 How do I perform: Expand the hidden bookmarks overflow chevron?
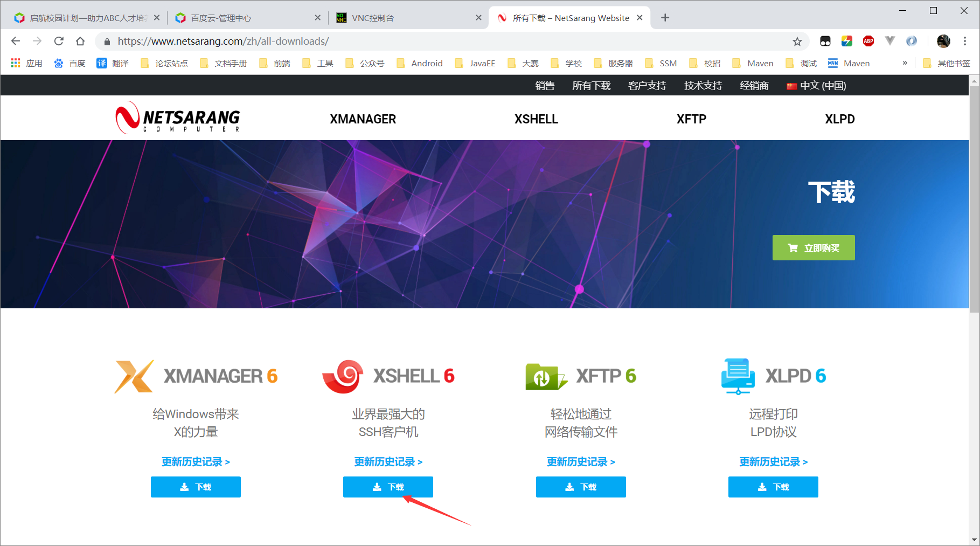[905, 63]
